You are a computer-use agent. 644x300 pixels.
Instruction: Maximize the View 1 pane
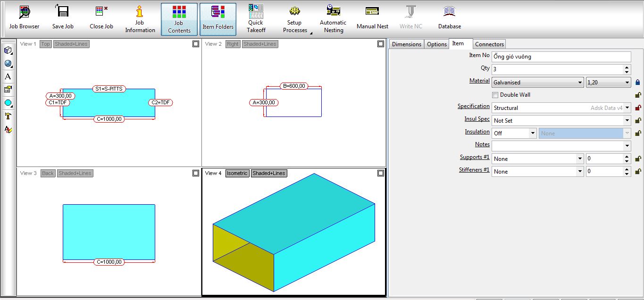196,44
